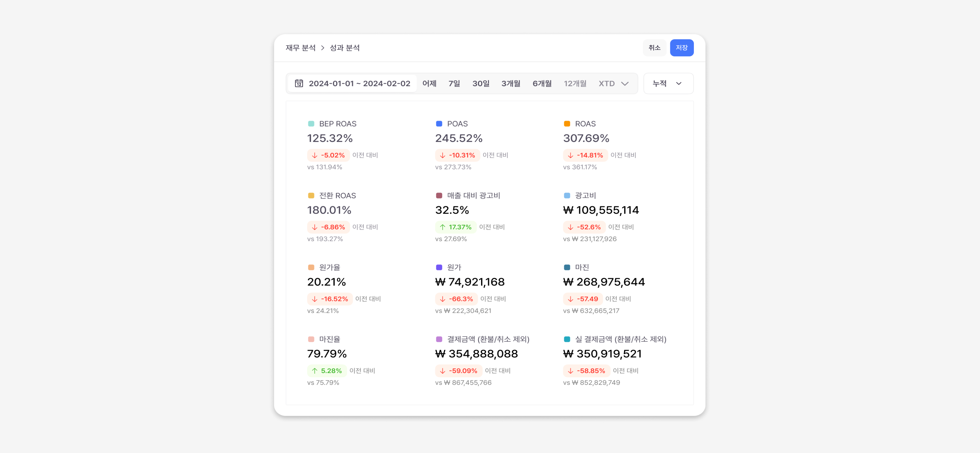
Task: Click the 원가율 orange color swatch
Action: (x=311, y=267)
